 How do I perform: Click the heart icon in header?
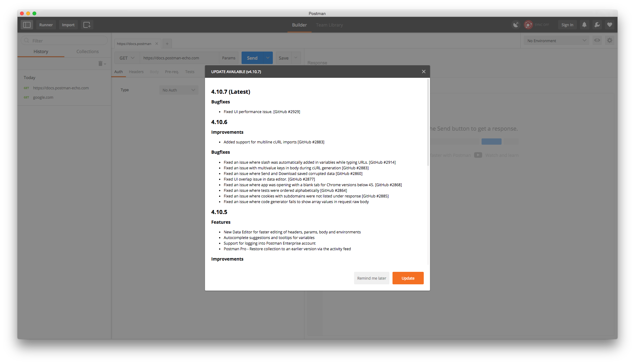610,25
